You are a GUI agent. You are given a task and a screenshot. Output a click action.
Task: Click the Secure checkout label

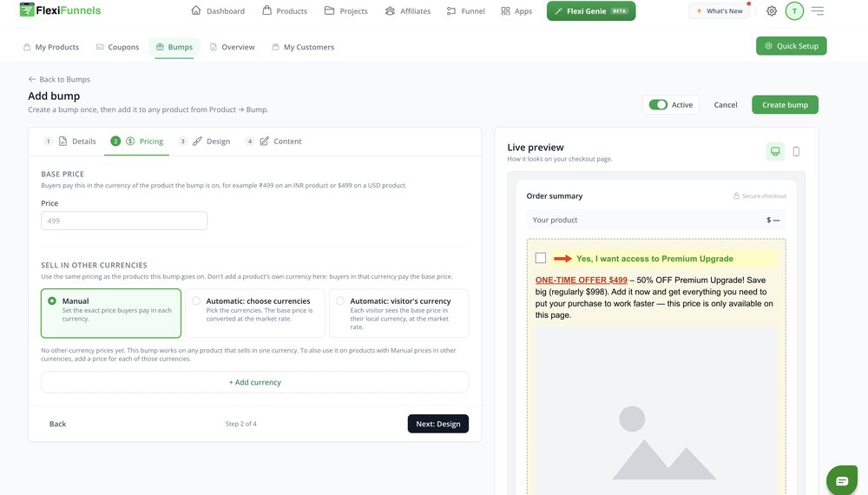759,196
